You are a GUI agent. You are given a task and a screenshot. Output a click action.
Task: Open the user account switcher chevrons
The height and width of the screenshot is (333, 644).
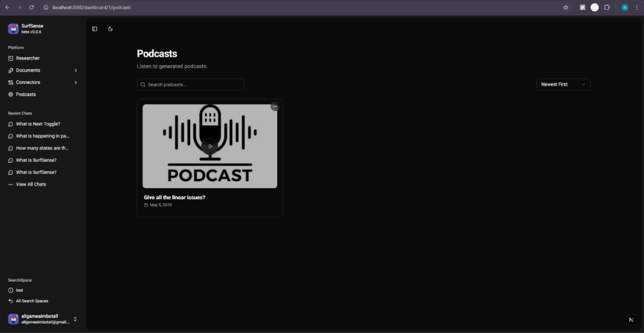[75, 319]
